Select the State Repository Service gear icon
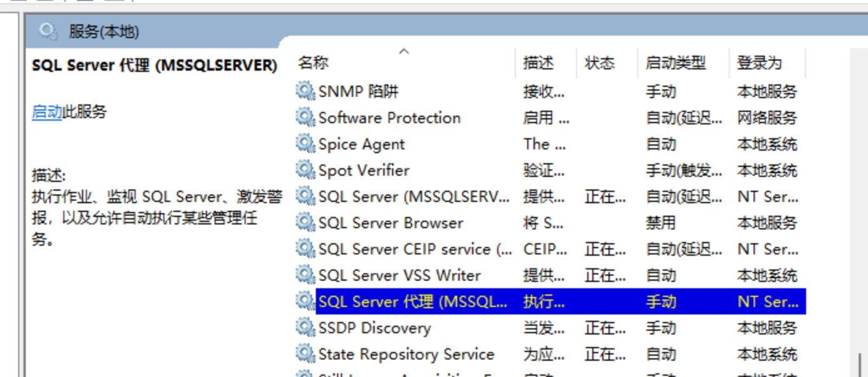868x377 pixels. (x=305, y=354)
